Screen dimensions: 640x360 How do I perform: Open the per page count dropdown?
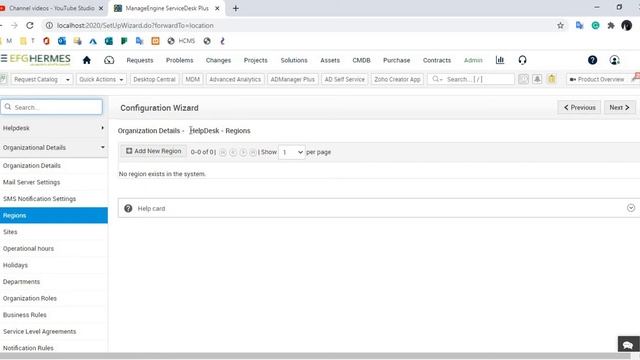pos(292,152)
